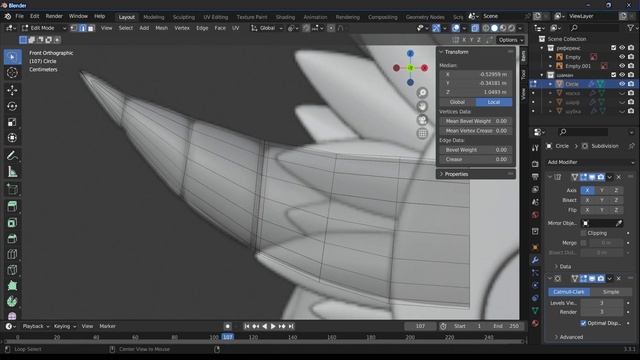Select the Annotate tool
This screenshot has height=360, width=640.
(12, 156)
